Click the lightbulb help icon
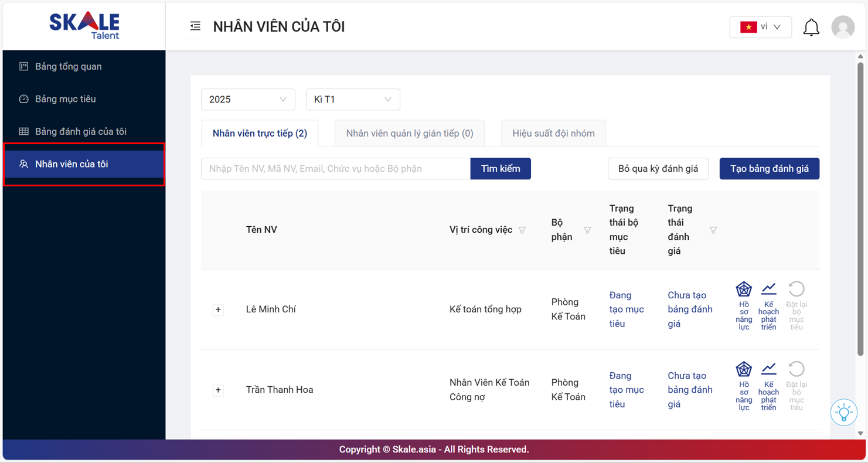868x463 pixels. [843, 413]
